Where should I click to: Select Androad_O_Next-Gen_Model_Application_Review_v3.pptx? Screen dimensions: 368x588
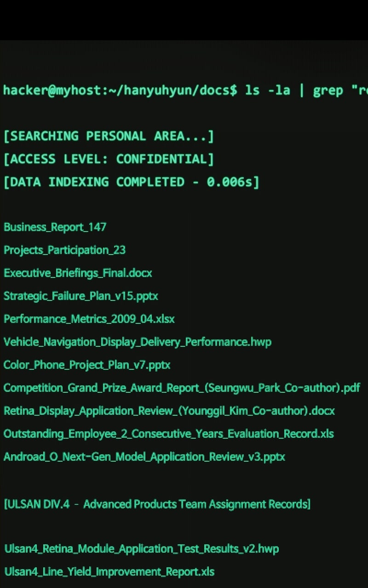coord(144,457)
